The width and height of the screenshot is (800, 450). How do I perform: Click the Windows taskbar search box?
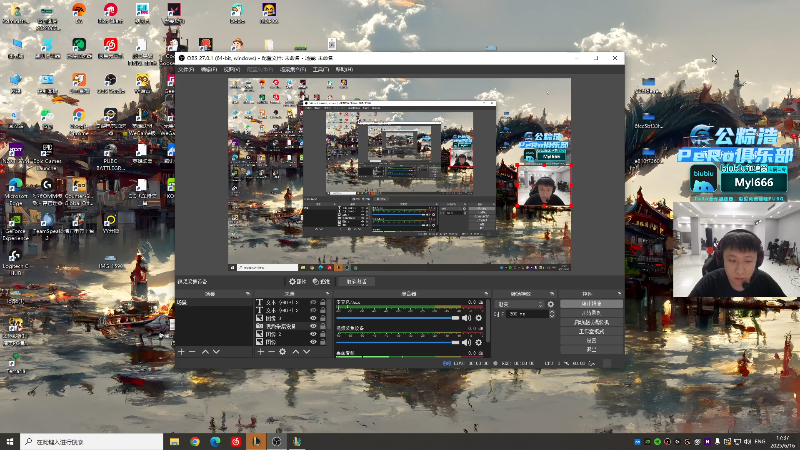coord(91,442)
